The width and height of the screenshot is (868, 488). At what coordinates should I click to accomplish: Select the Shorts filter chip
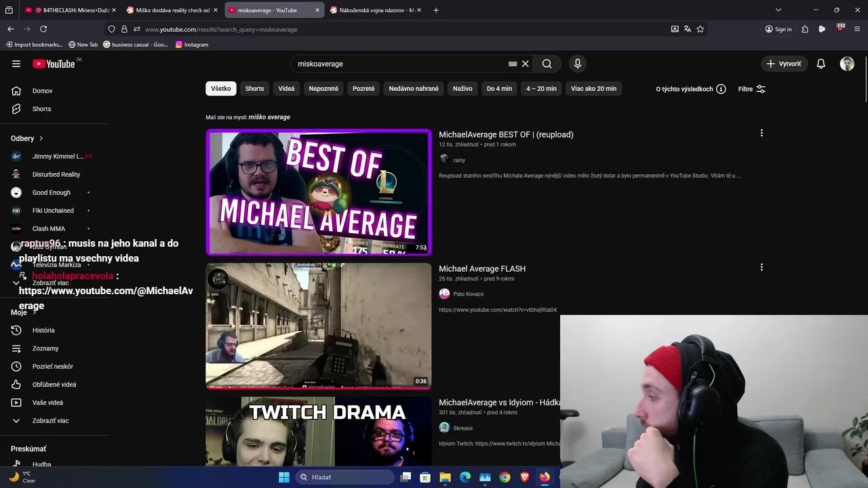click(254, 89)
